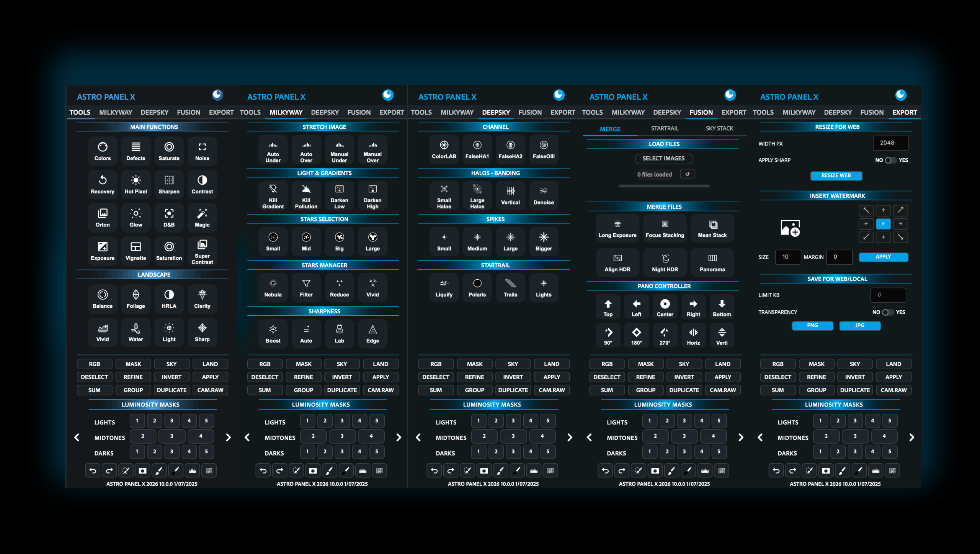
Task: Select the Orton effect tool
Action: [x=102, y=218]
